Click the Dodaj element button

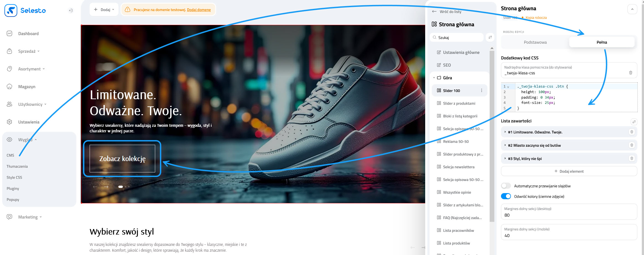568,171
